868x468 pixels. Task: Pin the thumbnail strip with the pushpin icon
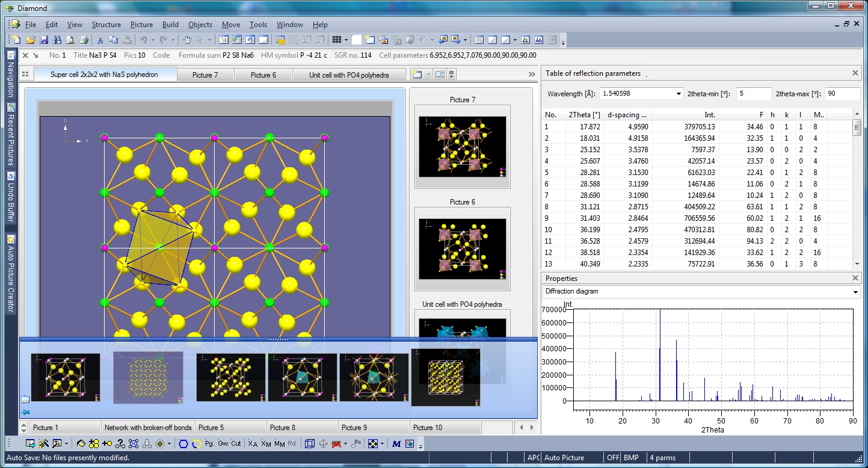coord(25,412)
